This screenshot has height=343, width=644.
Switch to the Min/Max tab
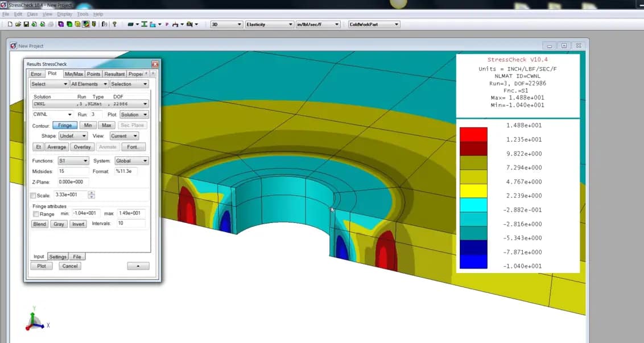pos(73,73)
